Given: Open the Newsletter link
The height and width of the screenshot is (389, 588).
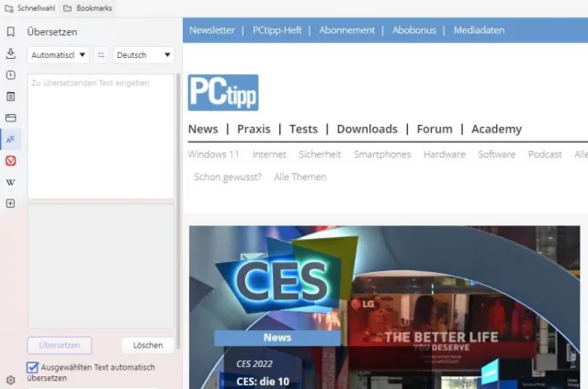Looking at the screenshot, I should tap(212, 30).
